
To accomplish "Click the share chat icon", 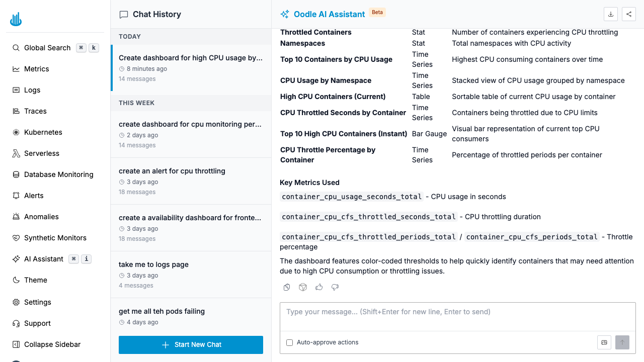I will [629, 14].
